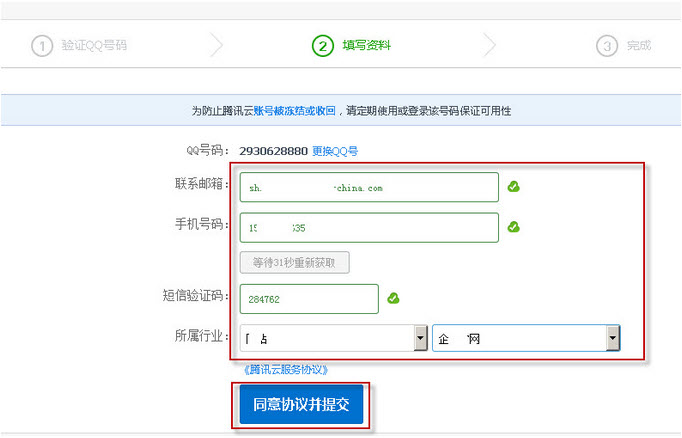Click the step 3 circle icon
682x438 pixels.
[x=606, y=46]
